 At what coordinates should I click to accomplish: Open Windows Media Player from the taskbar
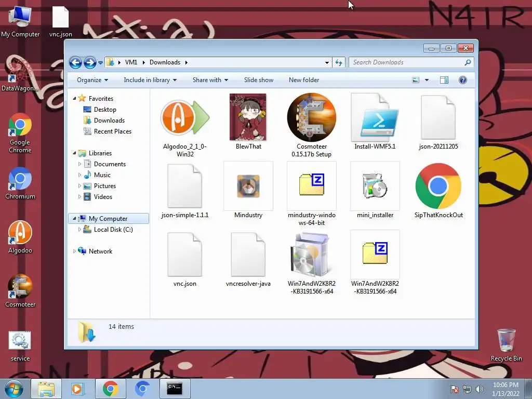tap(77, 389)
